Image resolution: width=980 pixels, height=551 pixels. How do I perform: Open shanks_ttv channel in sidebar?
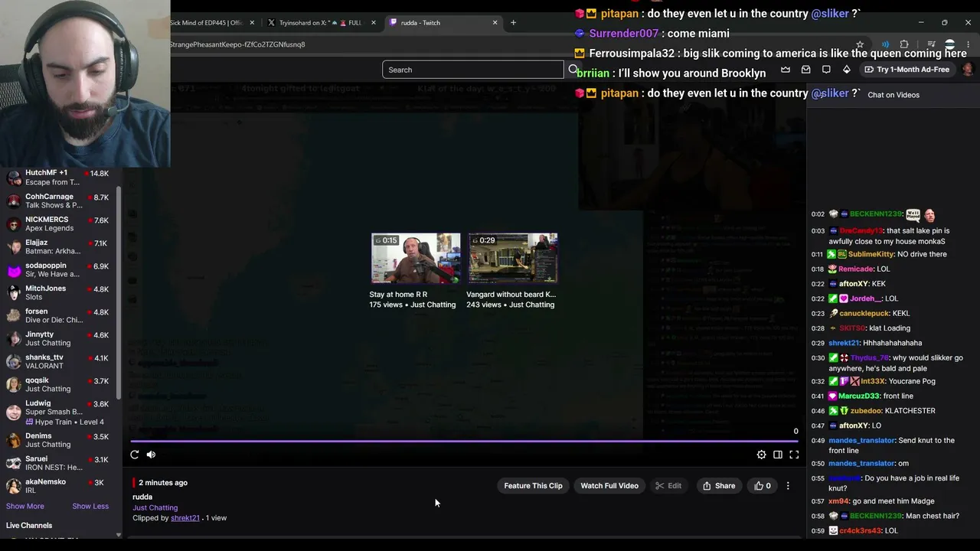click(58, 361)
